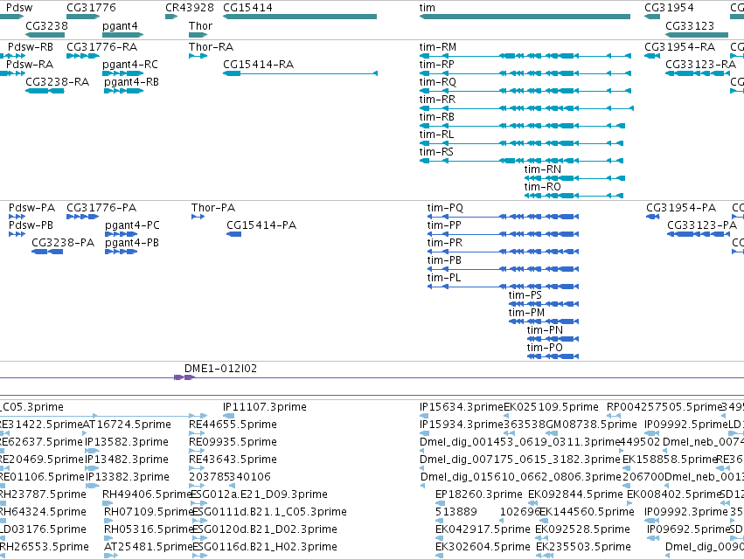744x560 pixels.
Task: Click the Thor gene glyph
Action: click(x=198, y=35)
